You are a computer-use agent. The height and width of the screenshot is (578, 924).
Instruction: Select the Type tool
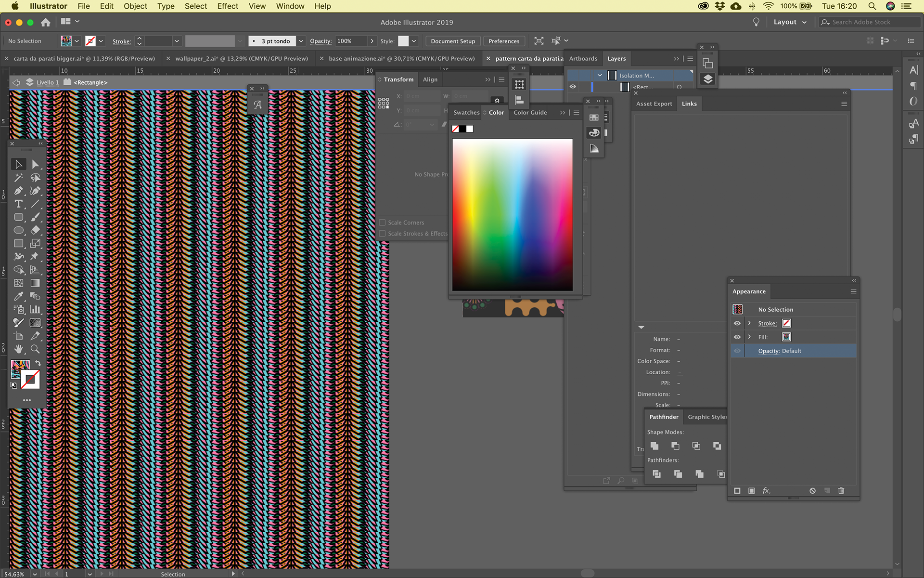point(18,204)
